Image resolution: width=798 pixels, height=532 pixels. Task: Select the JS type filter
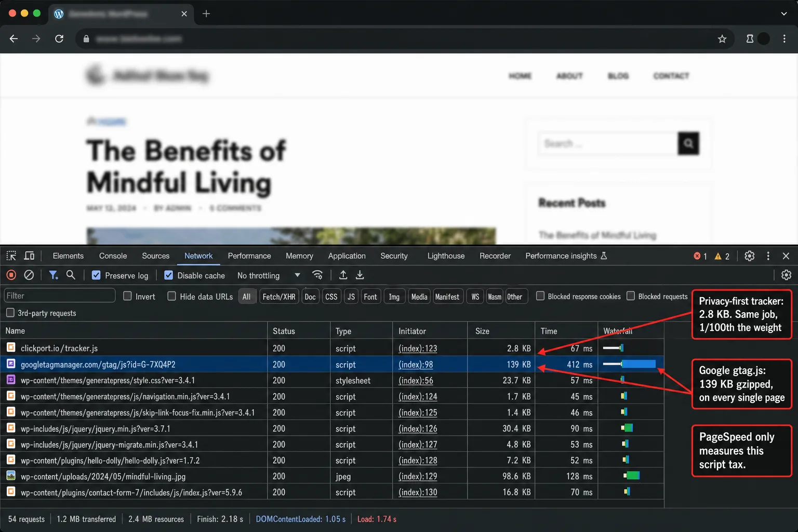click(x=351, y=296)
